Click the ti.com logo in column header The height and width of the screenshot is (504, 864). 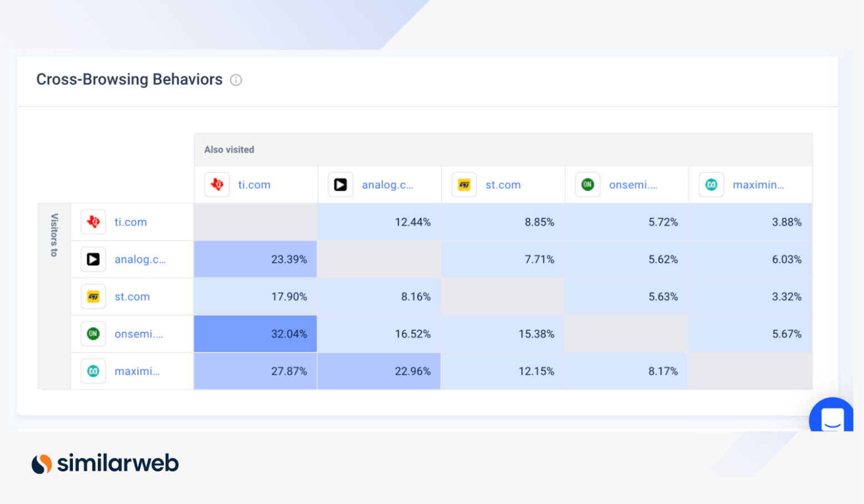tap(217, 185)
